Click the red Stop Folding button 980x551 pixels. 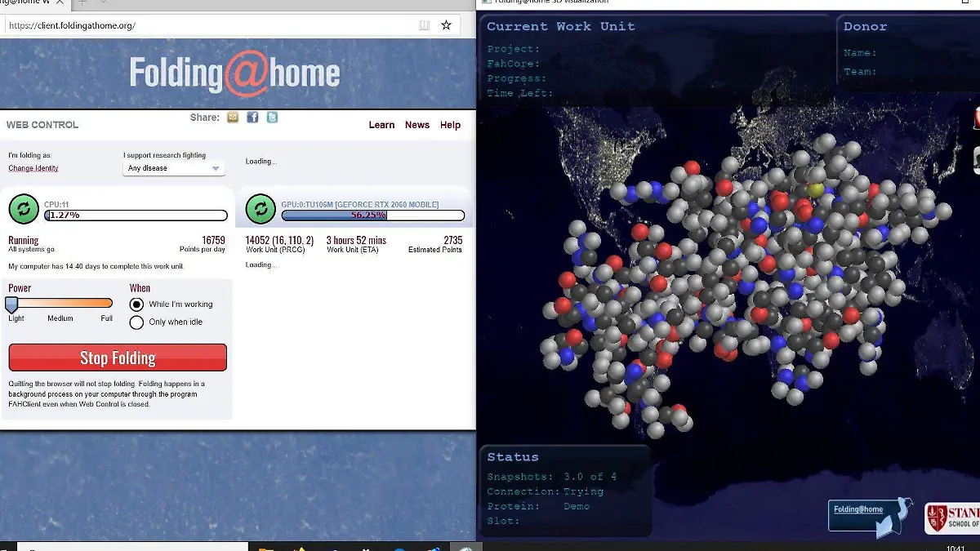point(118,358)
